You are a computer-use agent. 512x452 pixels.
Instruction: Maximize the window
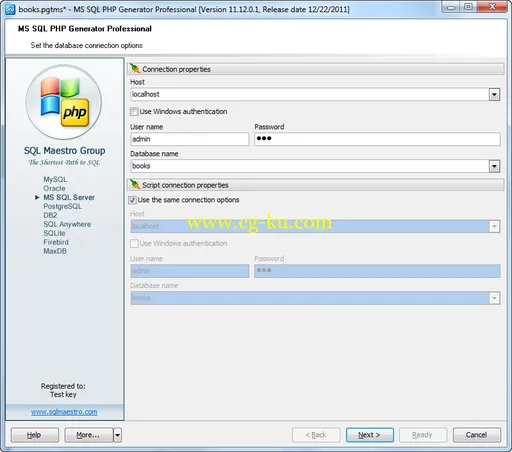click(x=468, y=7)
